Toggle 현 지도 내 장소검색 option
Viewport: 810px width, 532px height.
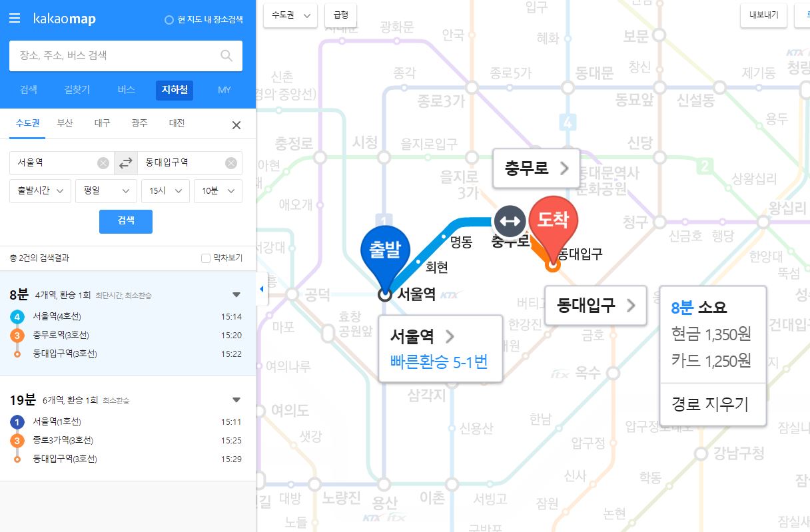(169, 20)
